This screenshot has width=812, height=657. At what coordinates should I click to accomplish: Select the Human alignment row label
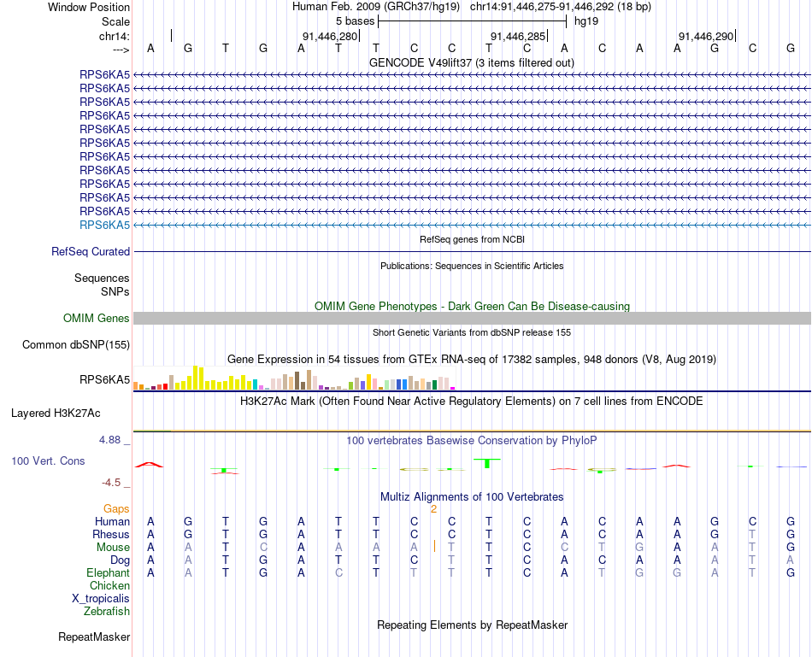pyautogui.click(x=112, y=521)
